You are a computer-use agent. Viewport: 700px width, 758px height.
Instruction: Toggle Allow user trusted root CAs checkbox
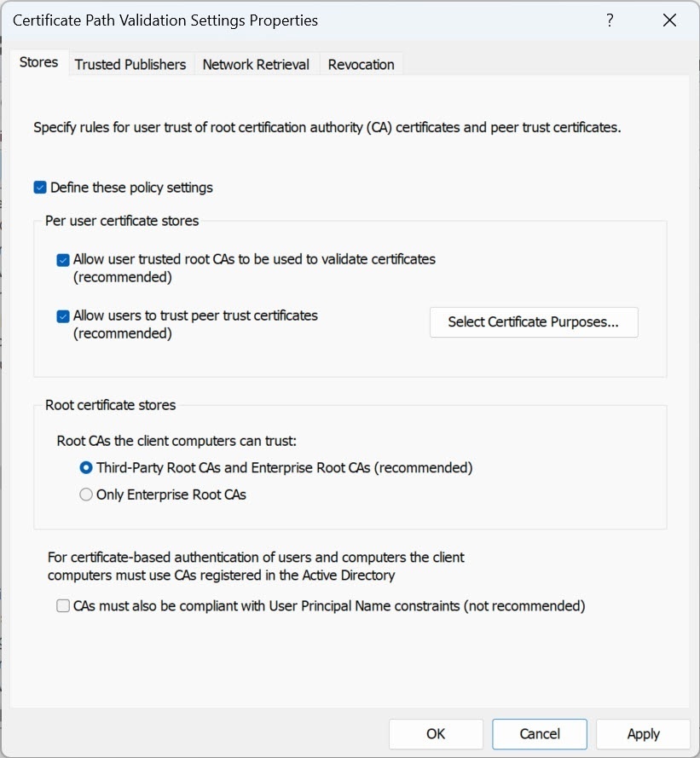tap(63, 260)
